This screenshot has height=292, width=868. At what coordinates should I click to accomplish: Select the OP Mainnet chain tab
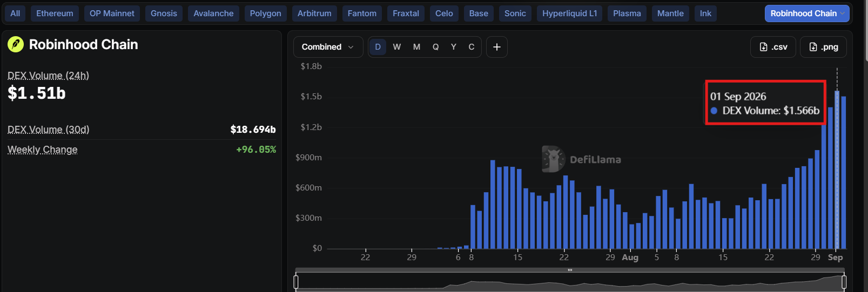[112, 13]
